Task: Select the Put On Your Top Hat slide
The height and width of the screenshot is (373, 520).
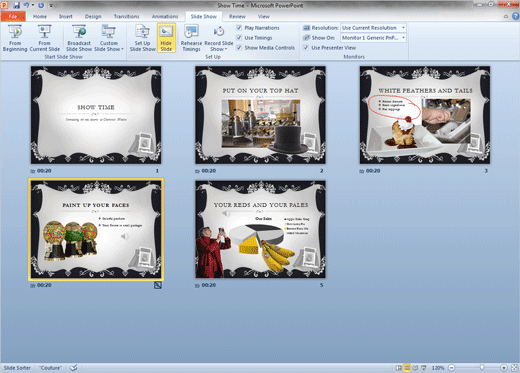Action: [x=260, y=115]
